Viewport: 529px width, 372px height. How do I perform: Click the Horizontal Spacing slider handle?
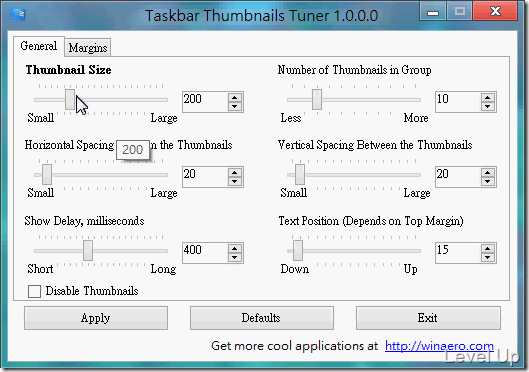point(47,174)
